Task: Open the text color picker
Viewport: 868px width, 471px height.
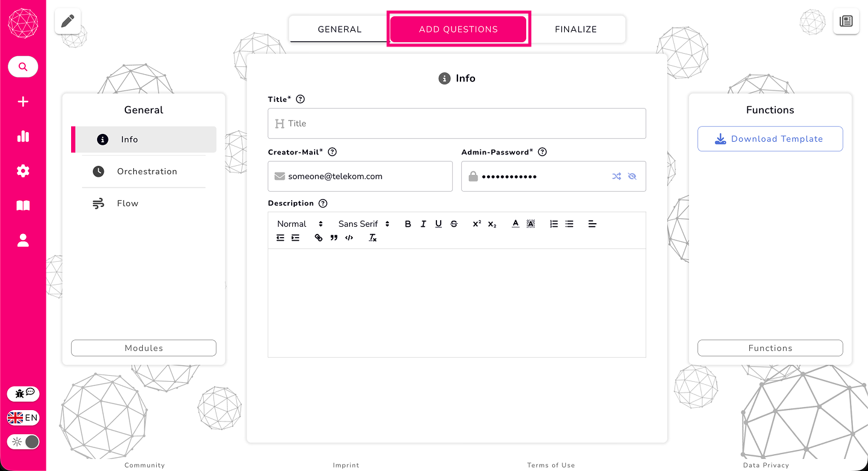Action: click(515, 224)
